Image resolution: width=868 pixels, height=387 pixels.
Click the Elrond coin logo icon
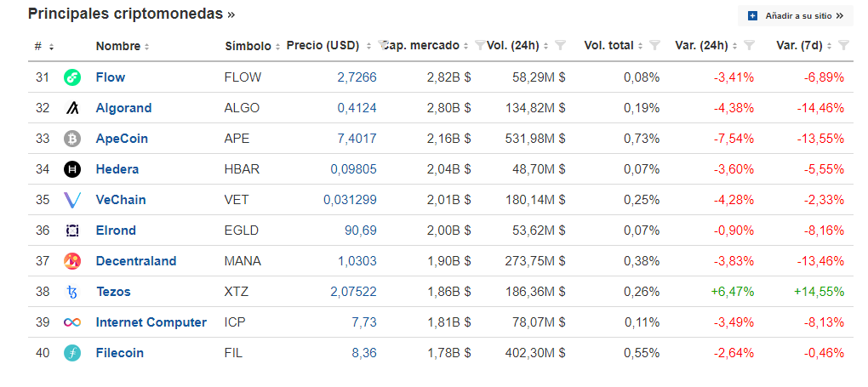[x=72, y=230]
